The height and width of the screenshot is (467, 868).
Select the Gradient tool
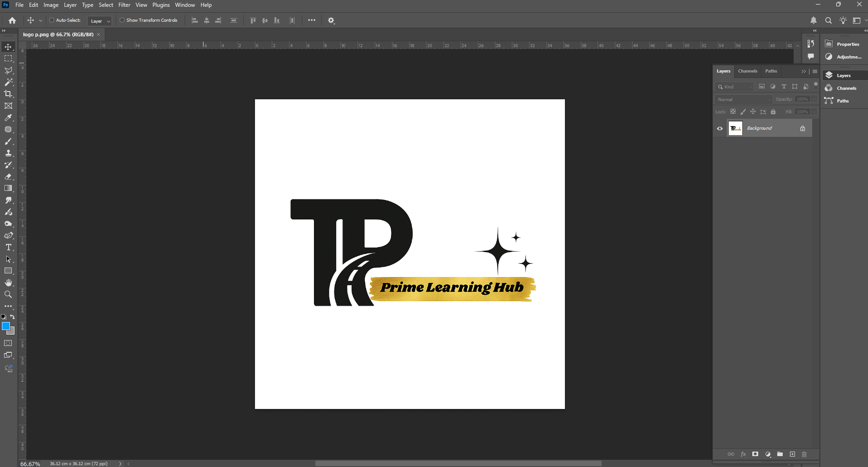click(8, 188)
